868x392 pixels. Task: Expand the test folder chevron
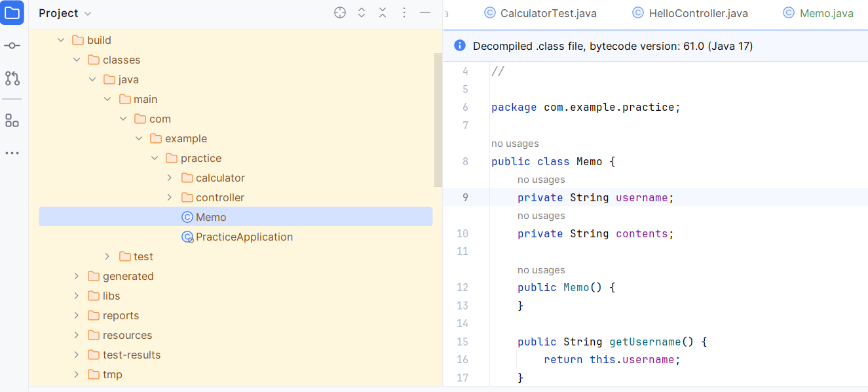tap(107, 256)
